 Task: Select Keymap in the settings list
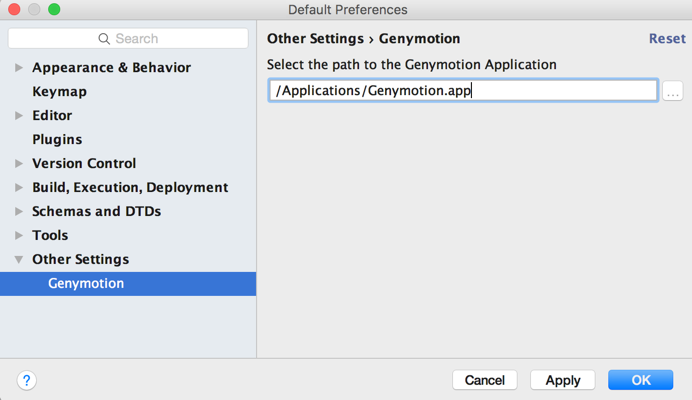click(59, 92)
